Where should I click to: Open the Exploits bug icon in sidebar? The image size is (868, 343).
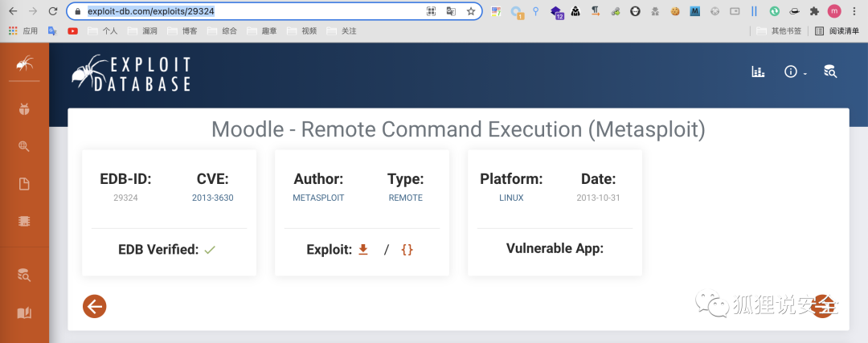pos(24,109)
